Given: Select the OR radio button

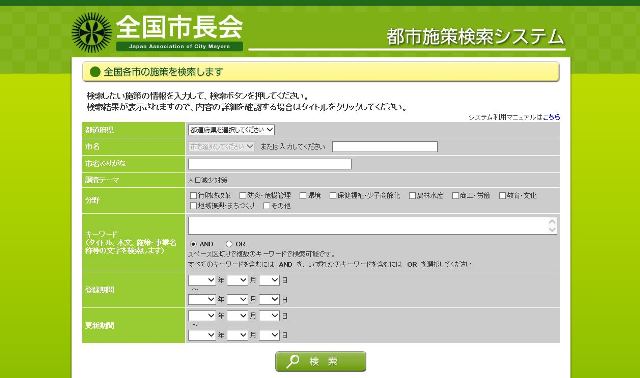Looking at the screenshot, I should [x=229, y=244].
